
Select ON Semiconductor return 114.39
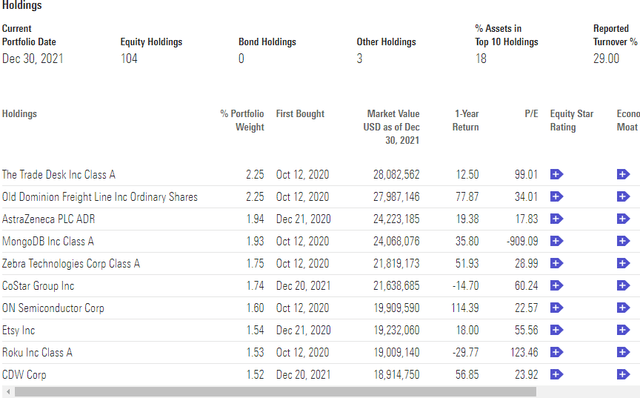tap(465, 308)
